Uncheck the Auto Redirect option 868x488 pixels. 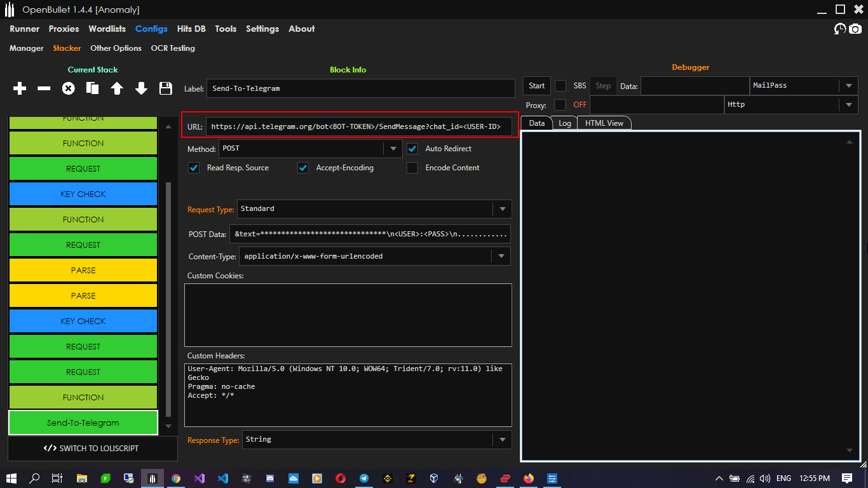413,149
